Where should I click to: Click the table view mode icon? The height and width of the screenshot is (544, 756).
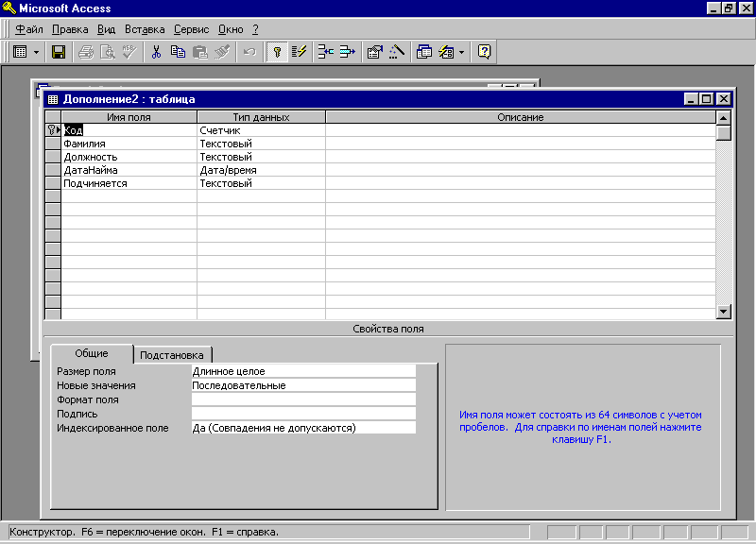click(x=20, y=52)
